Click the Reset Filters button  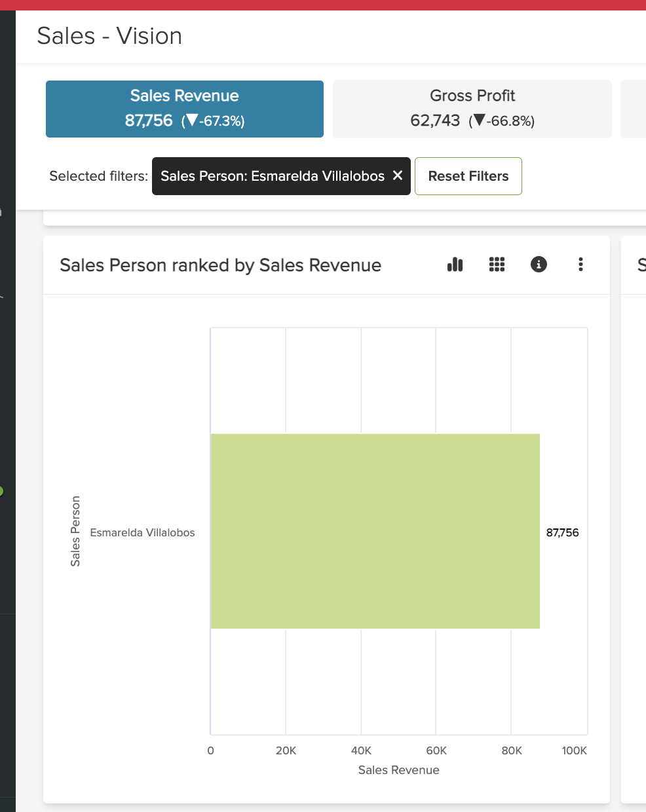tap(468, 176)
